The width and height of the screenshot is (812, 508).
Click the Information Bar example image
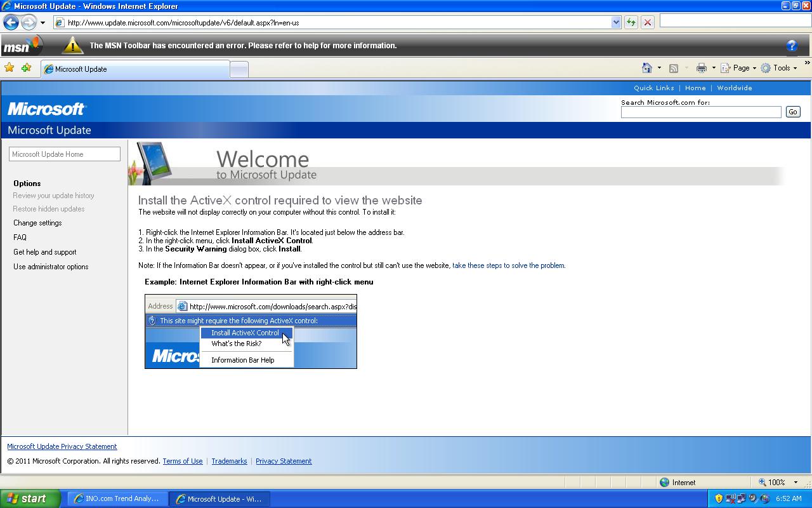click(251, 331)
